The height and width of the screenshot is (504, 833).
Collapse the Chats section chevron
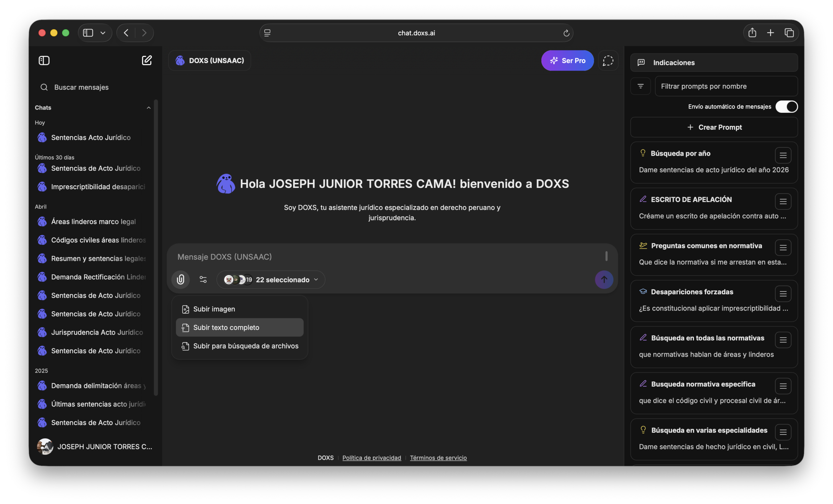click(x=148, y=108)
